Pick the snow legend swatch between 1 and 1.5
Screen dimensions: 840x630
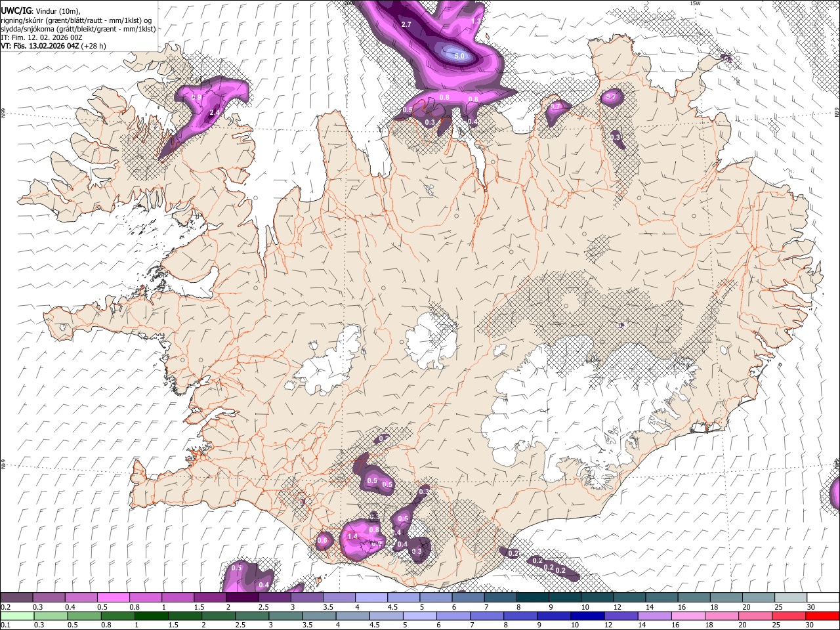click(177, 598)
